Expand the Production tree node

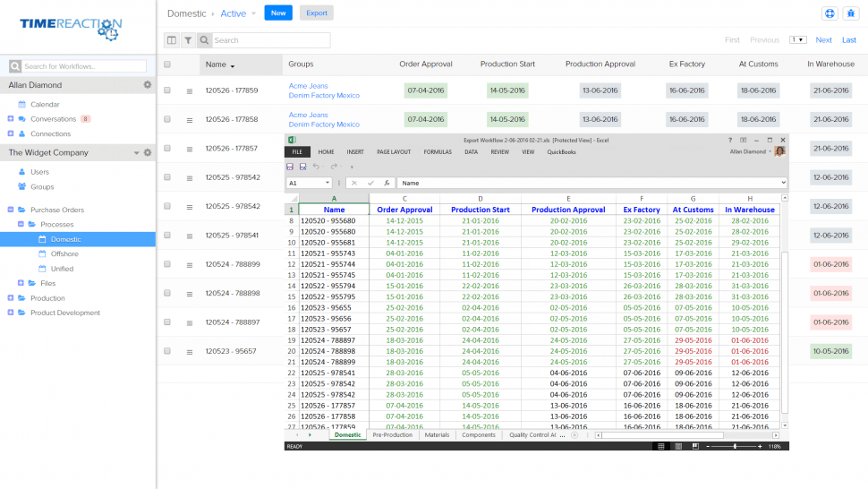(11, 298)
